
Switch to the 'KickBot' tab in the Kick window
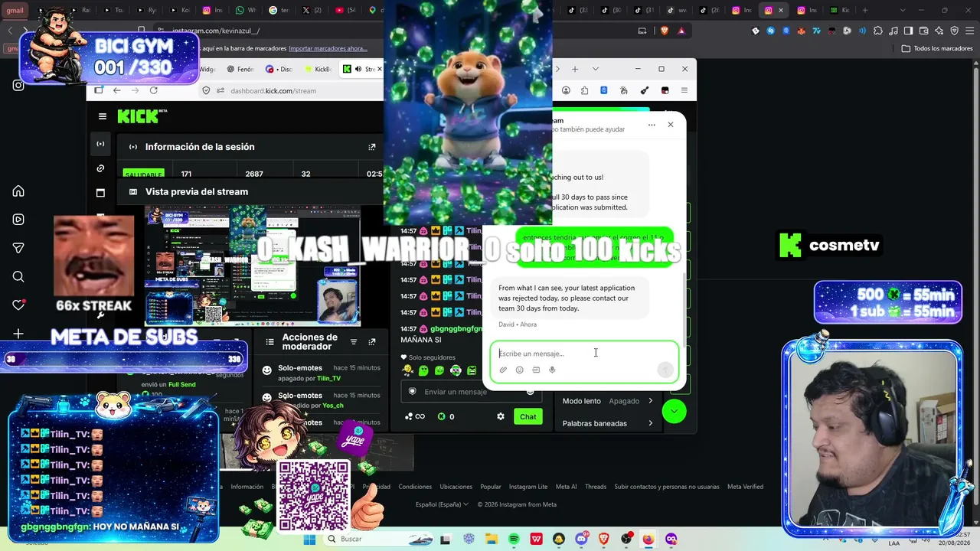click(318, 69)
